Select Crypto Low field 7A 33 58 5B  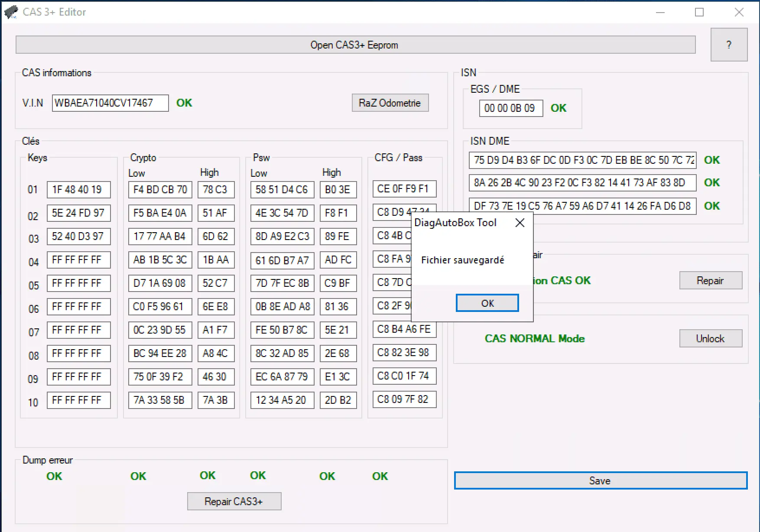[x=160, y=400]
